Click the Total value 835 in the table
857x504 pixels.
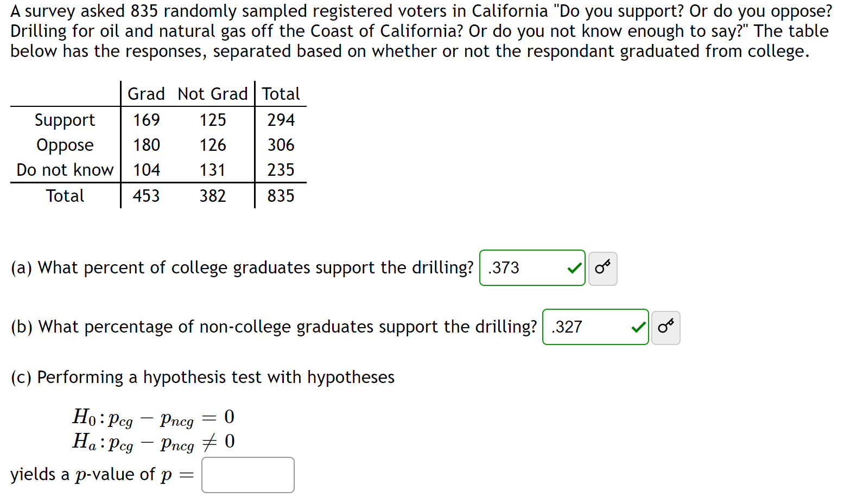pyautogui.click(x=281, y=196)
